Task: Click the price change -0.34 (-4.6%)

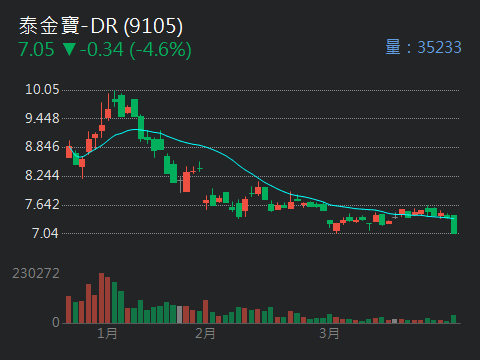Action: click(136, 50)
